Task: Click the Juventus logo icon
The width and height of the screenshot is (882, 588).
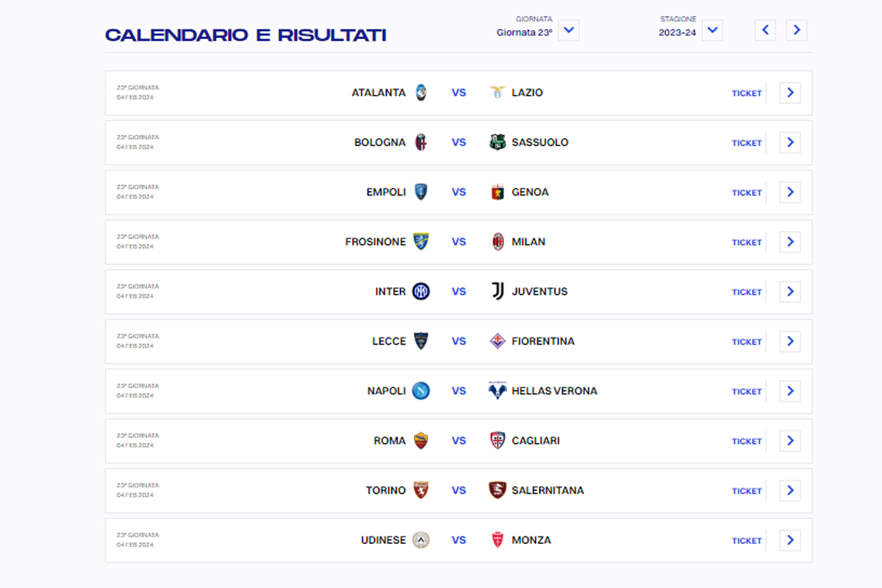Action: coord(498,292)
